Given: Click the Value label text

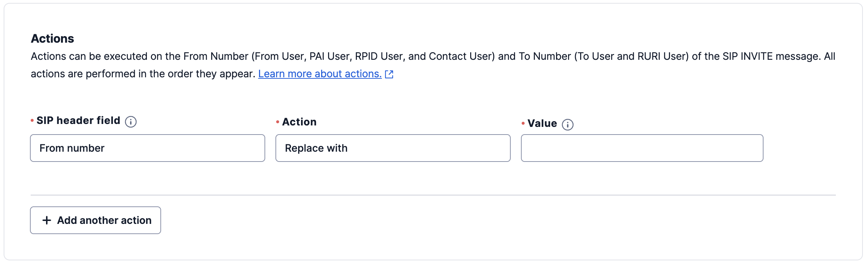Looking at the screenshot, I should pyautogui.click(x=542, y=124).
